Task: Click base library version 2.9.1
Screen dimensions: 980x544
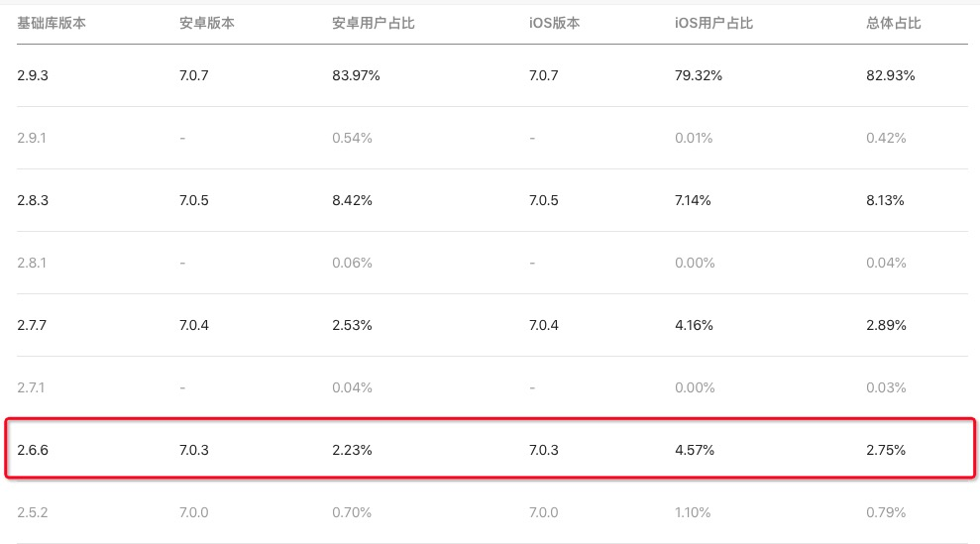Action: (x=32, y=138)
